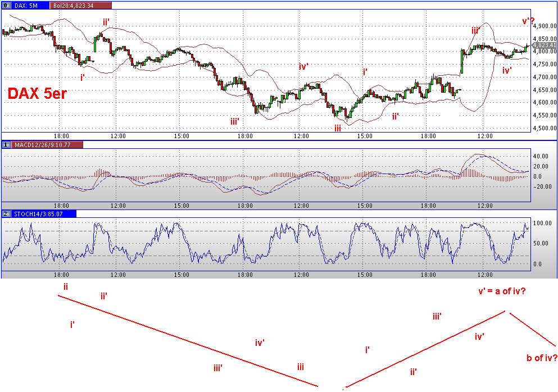Click the 4,600.00 price axis label
558x392 pixels.
click(545, 102)
